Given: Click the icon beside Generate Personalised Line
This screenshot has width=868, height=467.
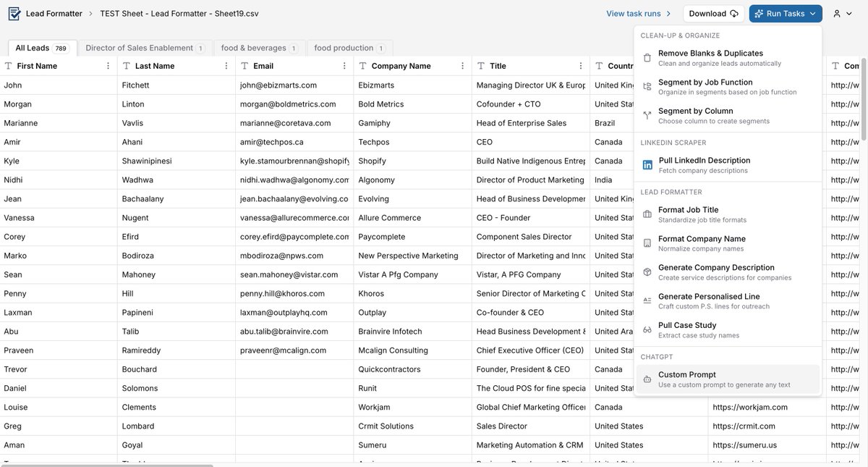Looking at the screenshot, I should [647, 301].
